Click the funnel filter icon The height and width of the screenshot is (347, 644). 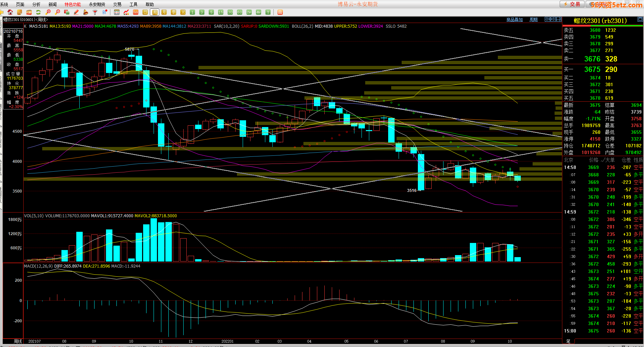point(95,12)
